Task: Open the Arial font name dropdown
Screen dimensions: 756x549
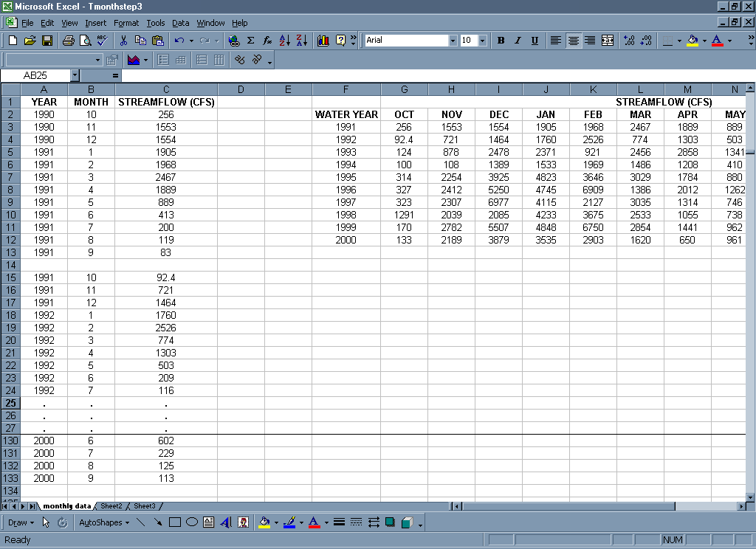Action: click(x=453, y=41)
